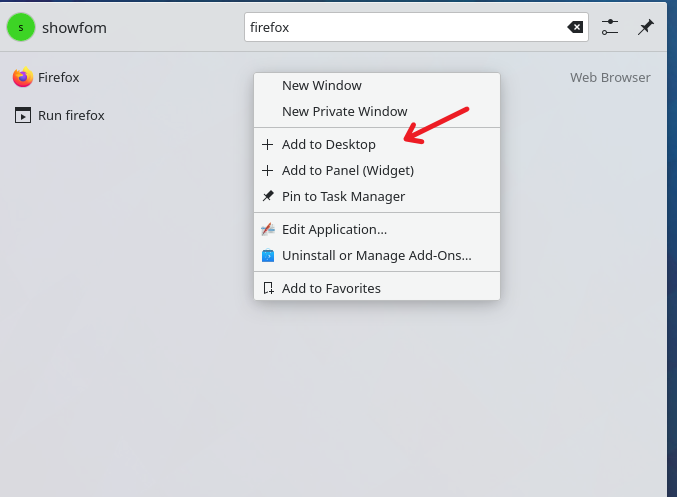Click the Firefox result label
This screenshot has height=497, width=677.
click(59, 77)
